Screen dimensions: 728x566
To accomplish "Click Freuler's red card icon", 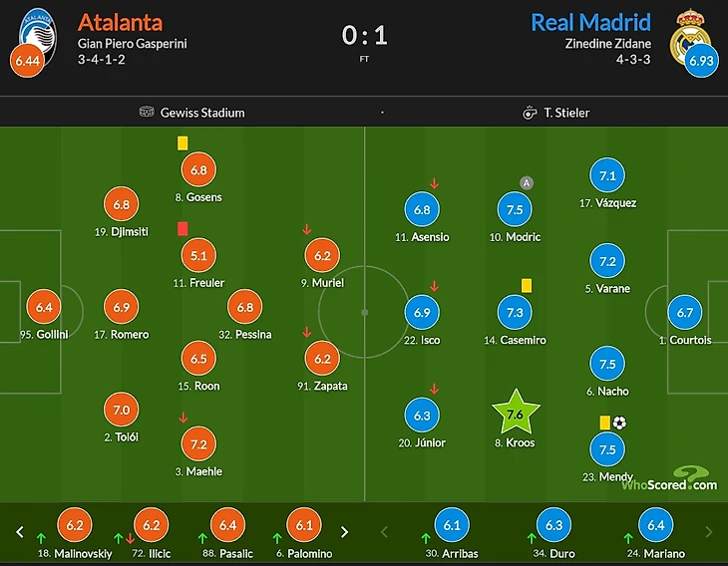I will (182, 229).
